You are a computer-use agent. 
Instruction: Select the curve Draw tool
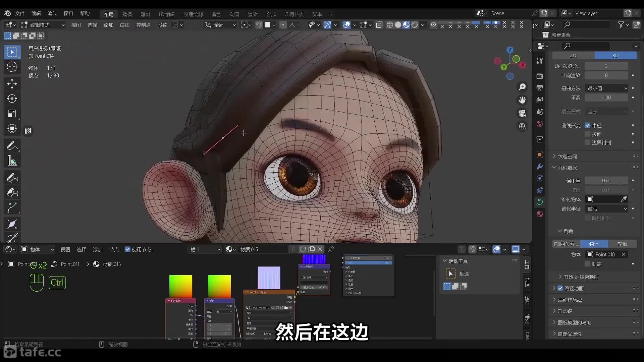[x=12, y=177]
